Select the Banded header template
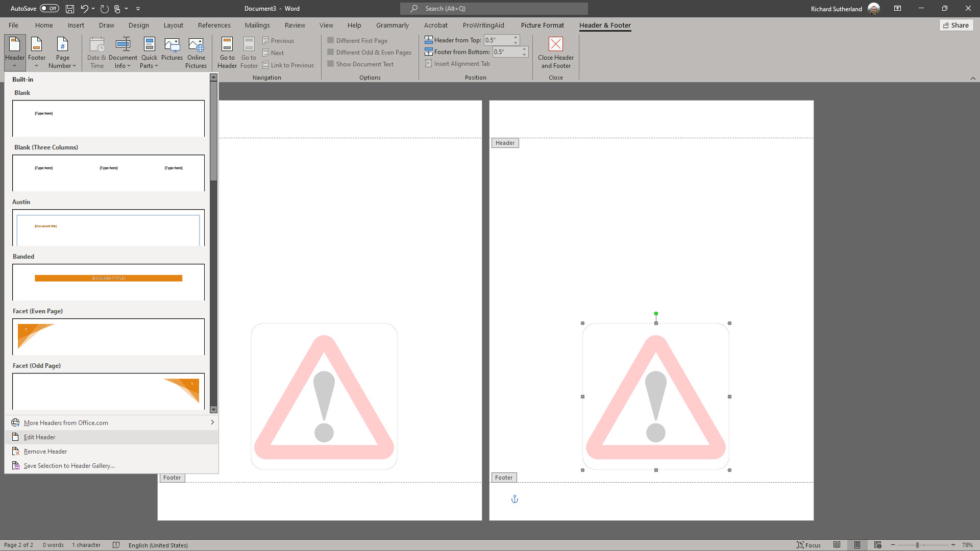 pos(108,282)
